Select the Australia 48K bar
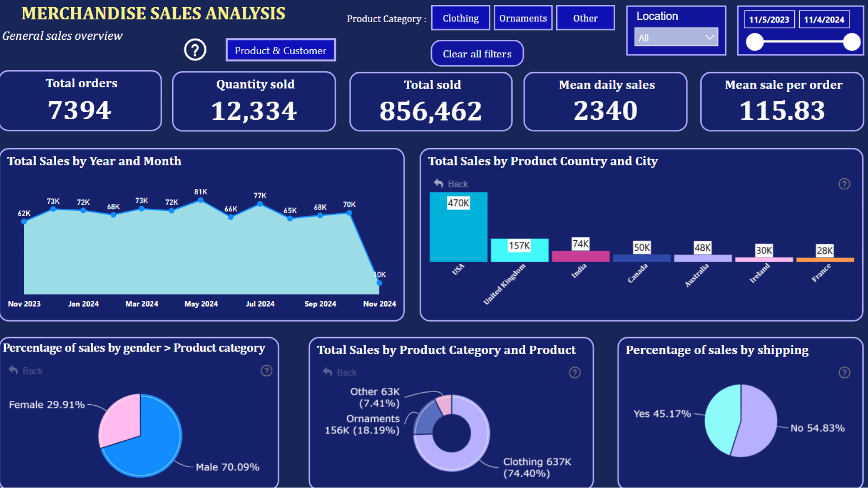868x488 pixels. point(703,258)
